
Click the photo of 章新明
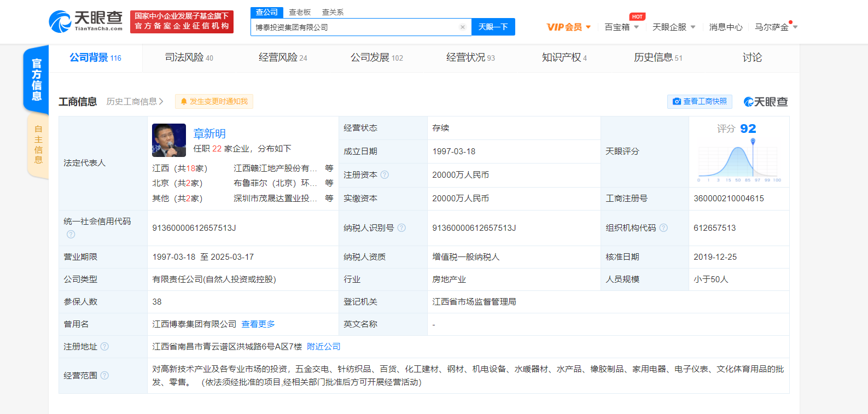tap(169, 141)
